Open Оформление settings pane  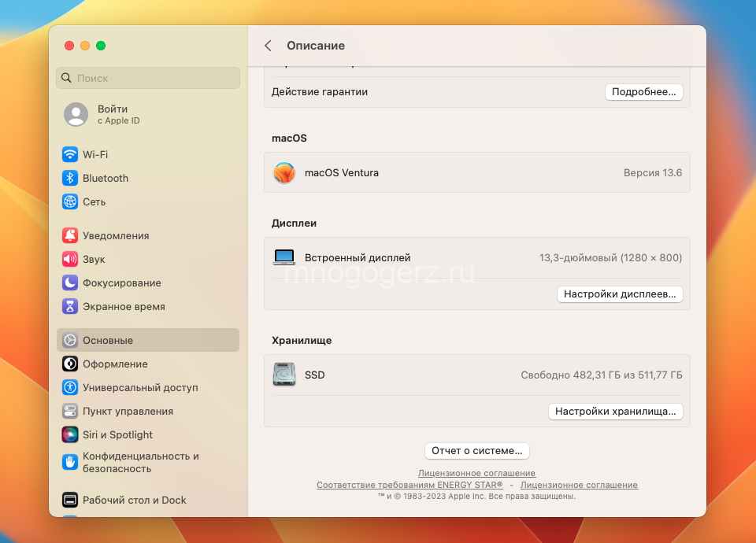coord(148,364)
